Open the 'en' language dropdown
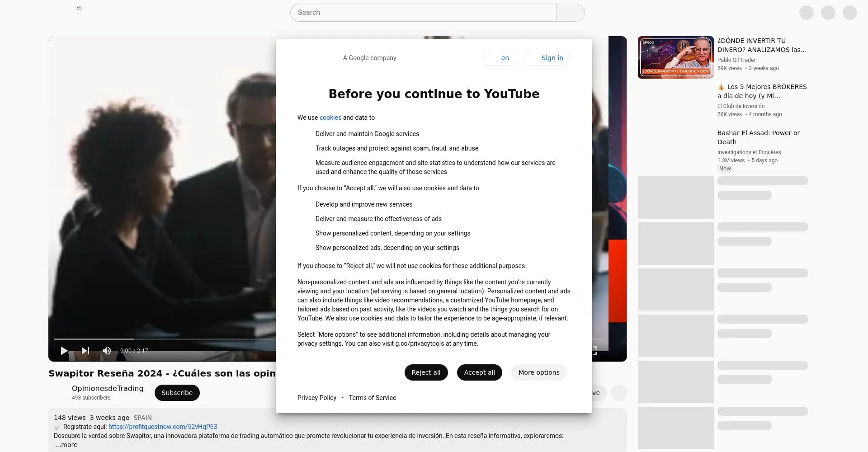The image size is (868, 452). point(500,58)
